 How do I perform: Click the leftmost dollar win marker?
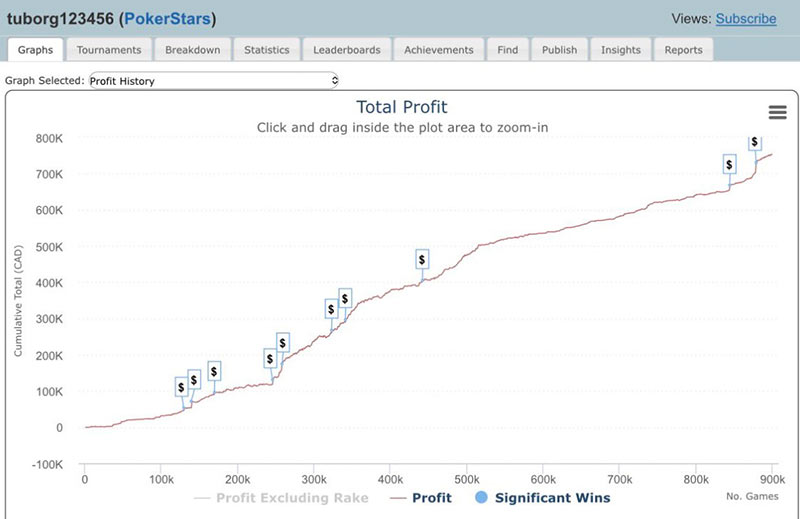181,388
